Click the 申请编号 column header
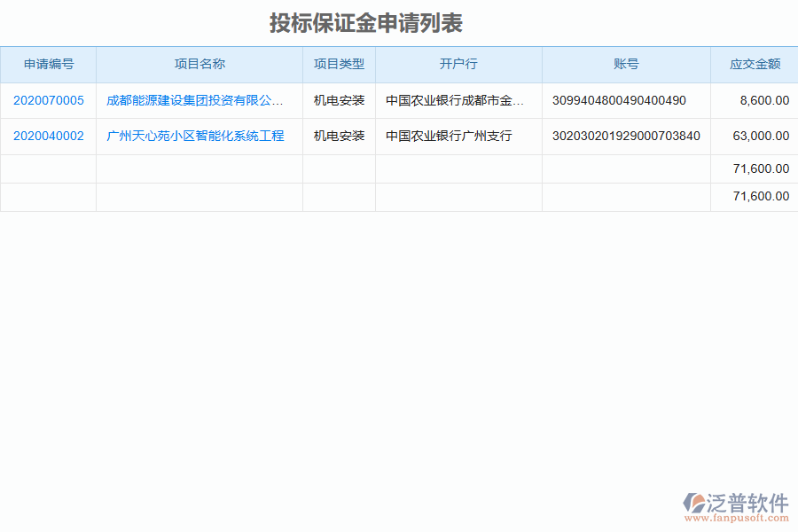Image resolution: width=798 pixels, height=532 pixels. 48,64
